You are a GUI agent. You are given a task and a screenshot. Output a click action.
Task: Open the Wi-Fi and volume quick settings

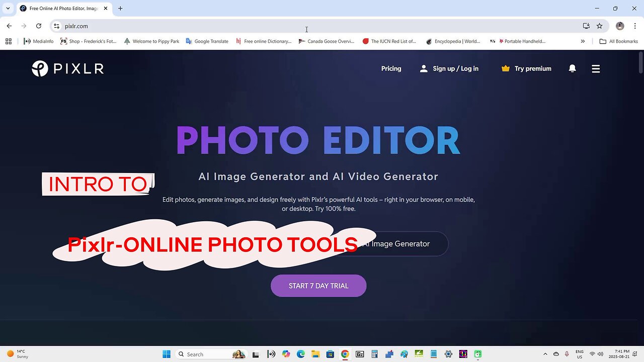pos(596,354)
